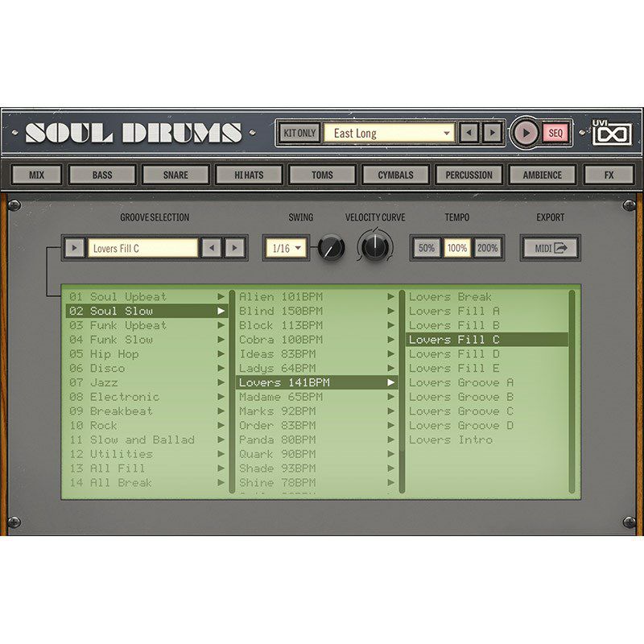Select Lovers Intro groove
644x644 pixels.
click(x=487, y=440)
